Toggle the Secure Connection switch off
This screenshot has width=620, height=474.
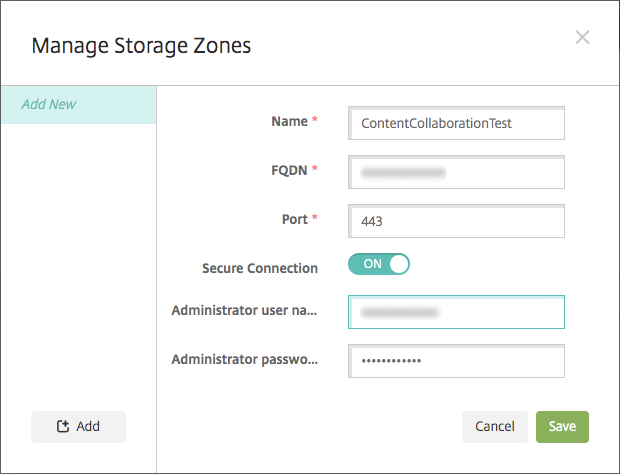[379, 265]
